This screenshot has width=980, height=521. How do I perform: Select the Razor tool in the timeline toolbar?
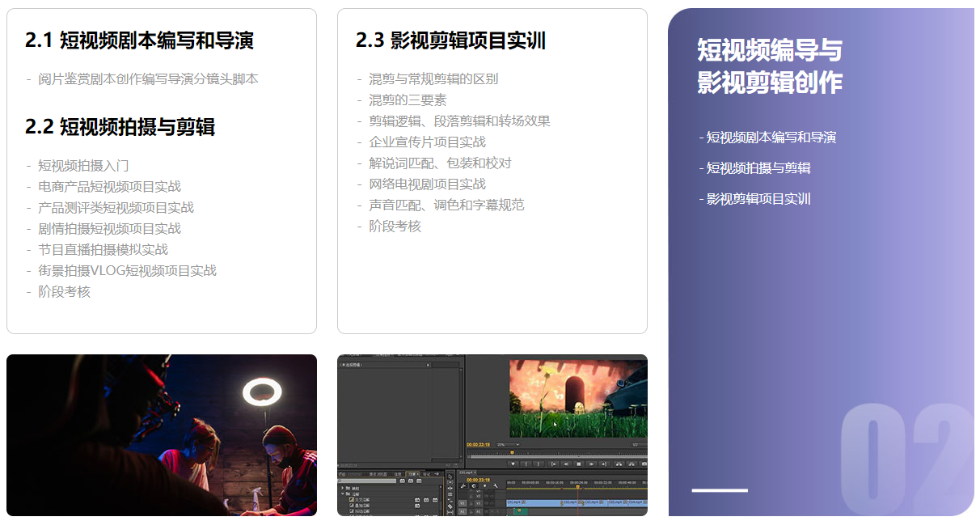[450, 506]
